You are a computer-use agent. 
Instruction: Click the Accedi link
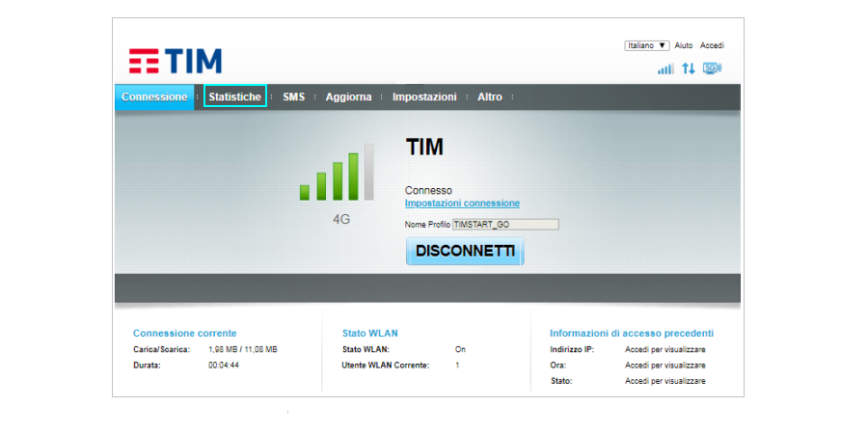(x=712, y=45)
